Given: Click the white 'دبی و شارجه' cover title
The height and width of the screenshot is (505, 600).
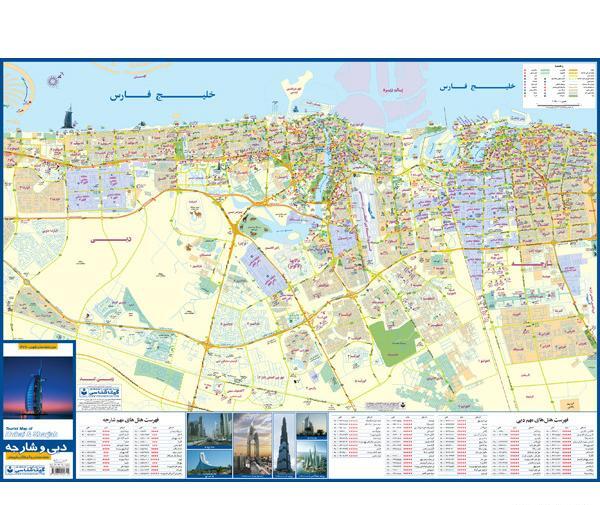Looking at the screenshot, I should 36,447.
